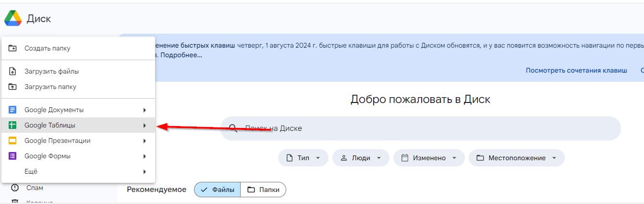
Task: Click the file icon in Тип chip
Action: click(x=289, y=158)
